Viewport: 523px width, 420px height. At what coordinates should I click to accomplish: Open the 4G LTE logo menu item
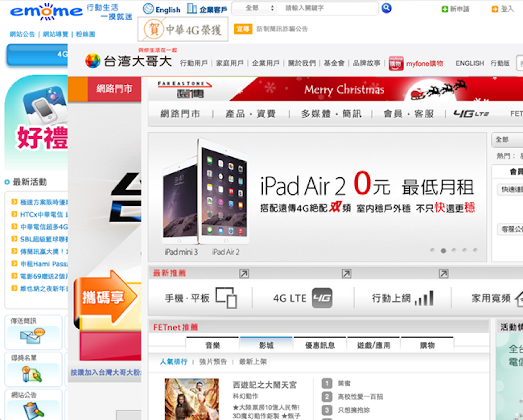point(471,114)
